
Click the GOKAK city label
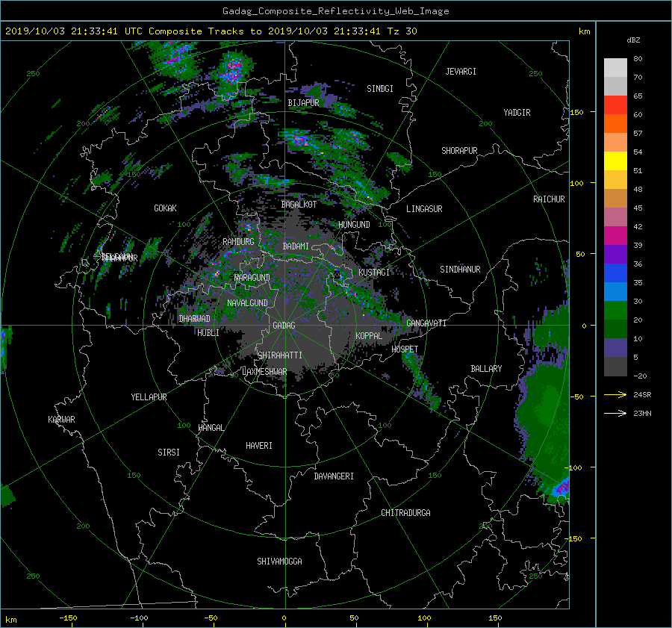(165, 208)
